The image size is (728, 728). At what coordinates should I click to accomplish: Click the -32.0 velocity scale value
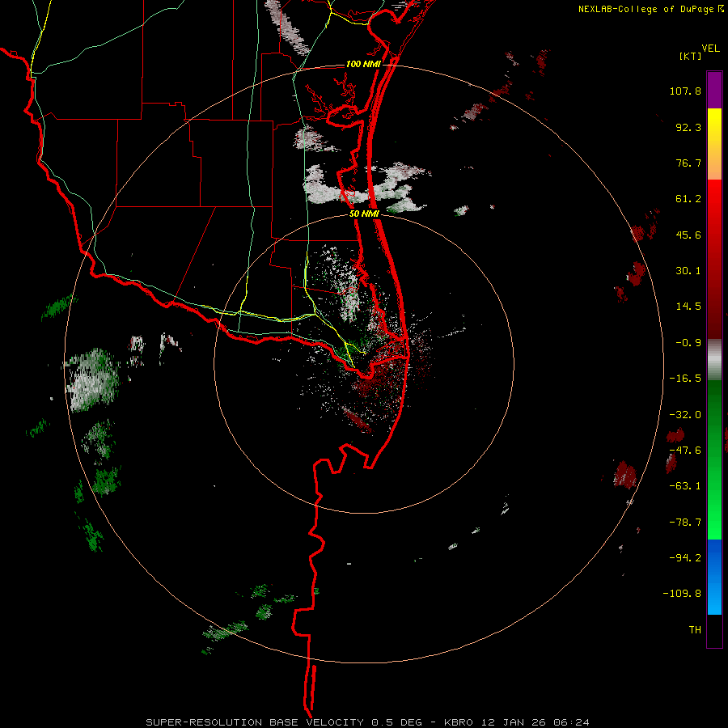685,415
